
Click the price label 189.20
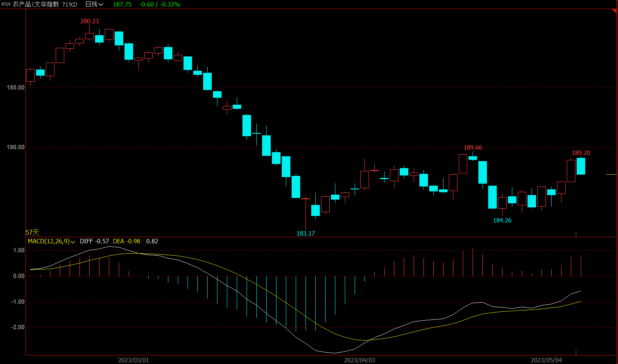581,153
